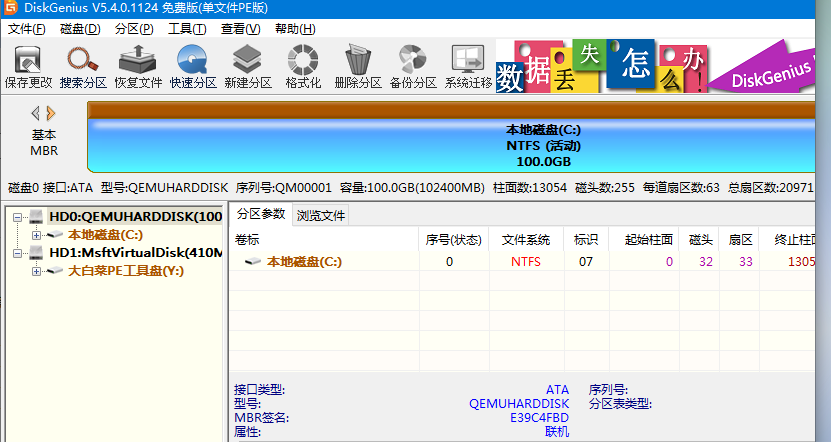Select 本地磁盘(C:) in the disk tree
This screenshot has width=831, height=442.
[x=105, y=234]
